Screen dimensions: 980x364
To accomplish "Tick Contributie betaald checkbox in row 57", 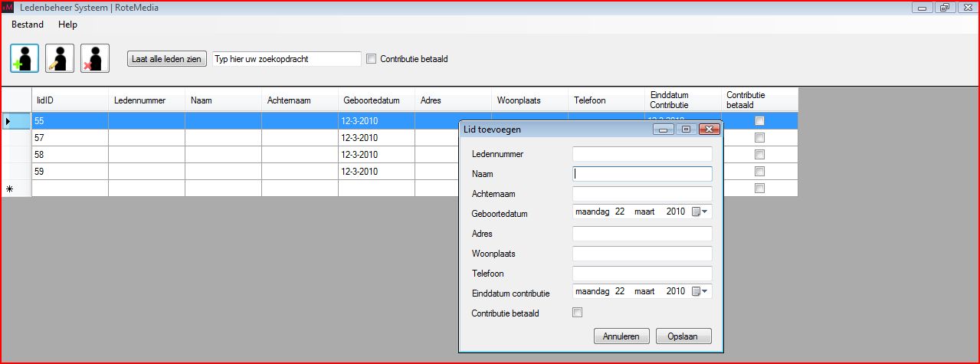I will tap(759, 138).
